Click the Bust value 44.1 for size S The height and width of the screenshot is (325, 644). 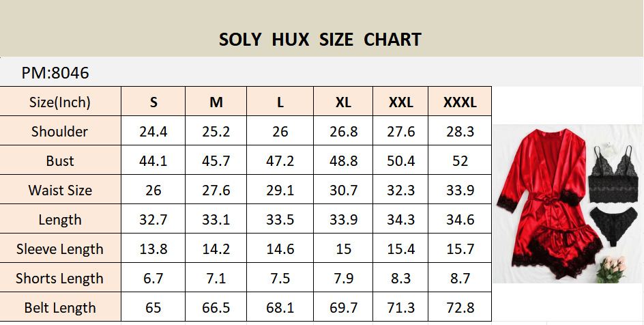[153, 161]
